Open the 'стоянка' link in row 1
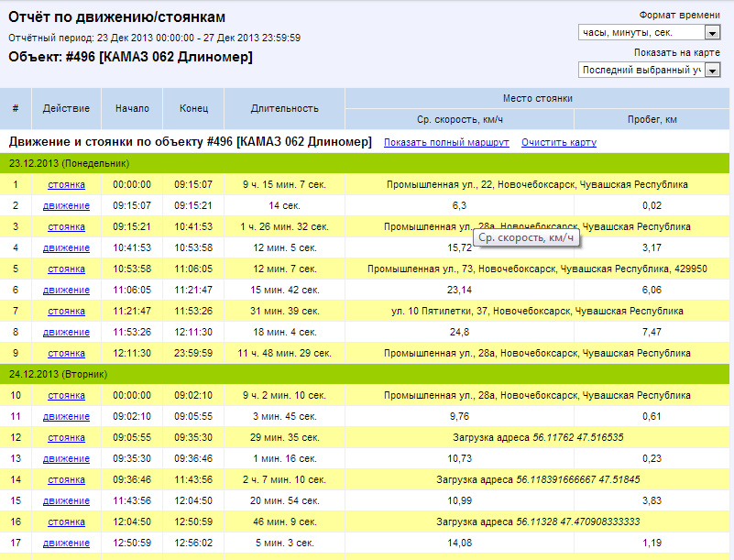The width and height of the screenshot is (734, 560). point(66,184)
